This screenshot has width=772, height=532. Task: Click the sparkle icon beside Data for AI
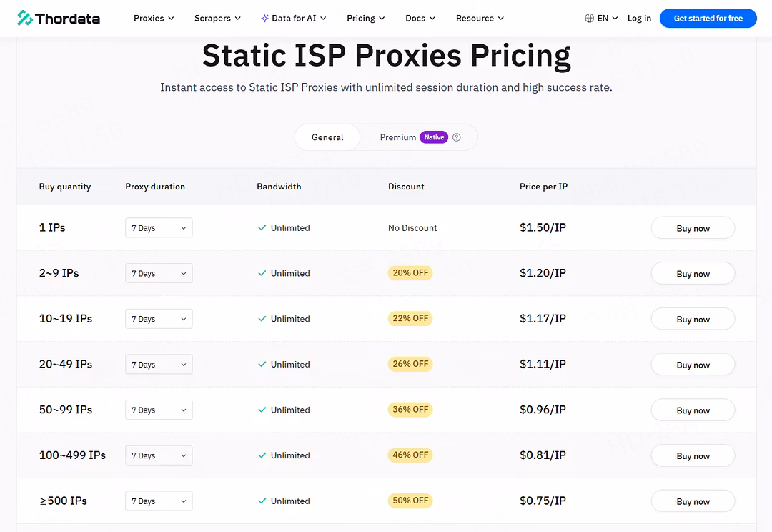264,18
